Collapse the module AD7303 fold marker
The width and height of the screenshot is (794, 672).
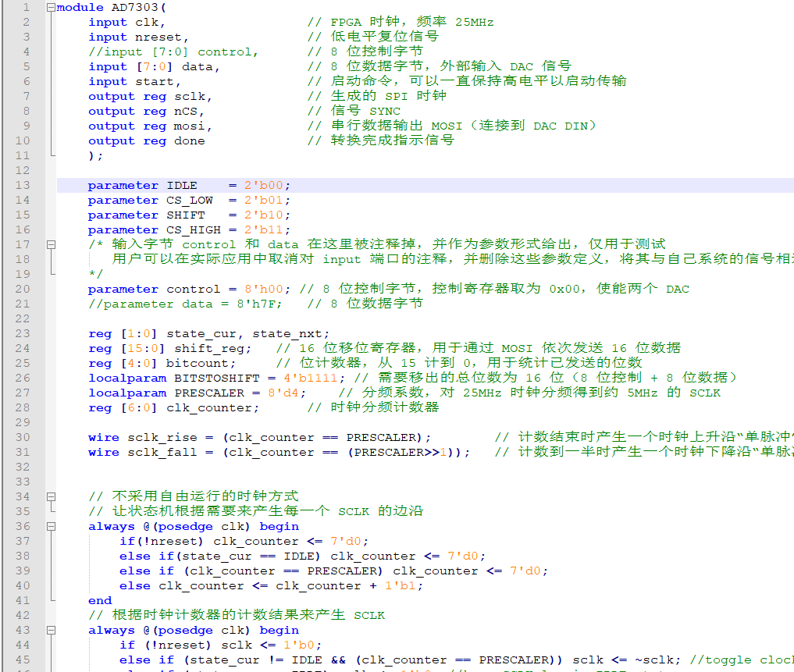coord(51,8)
